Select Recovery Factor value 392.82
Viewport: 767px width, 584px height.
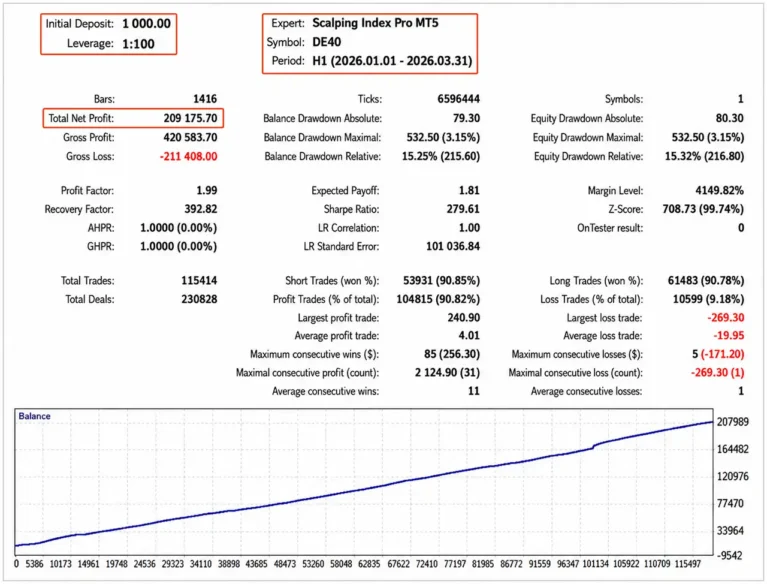201,209
